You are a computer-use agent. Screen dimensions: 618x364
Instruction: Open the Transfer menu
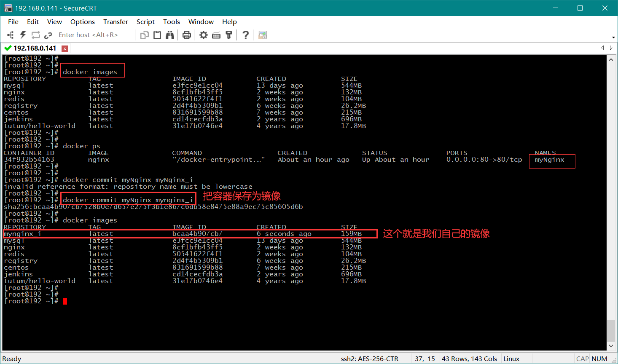click(x=116, y=21)
